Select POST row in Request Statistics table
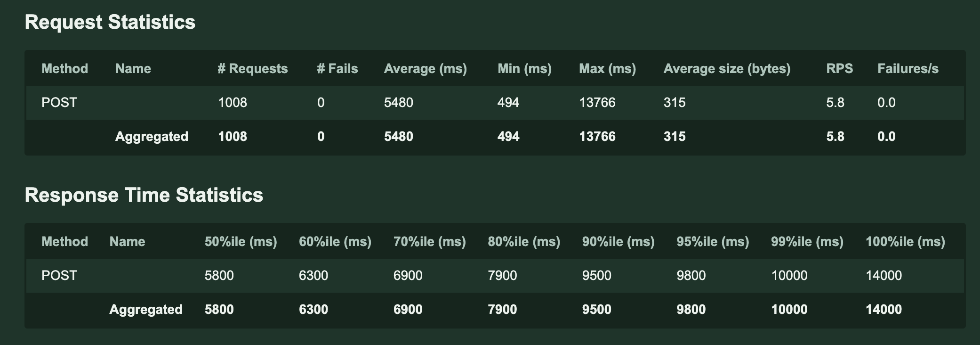980x345 pixels. tap(59, 103)
